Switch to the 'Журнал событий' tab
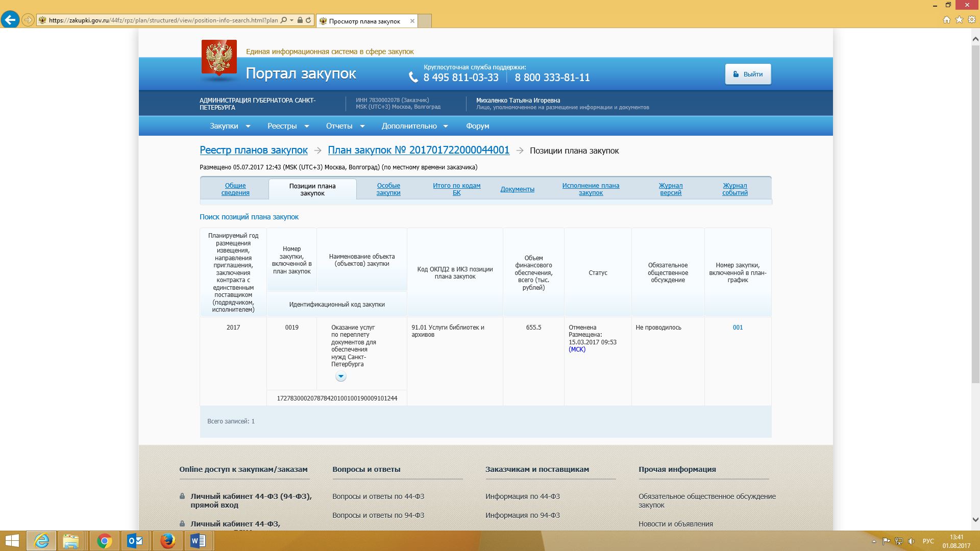The width and height of the screenshot is (980, 551). 735,189
